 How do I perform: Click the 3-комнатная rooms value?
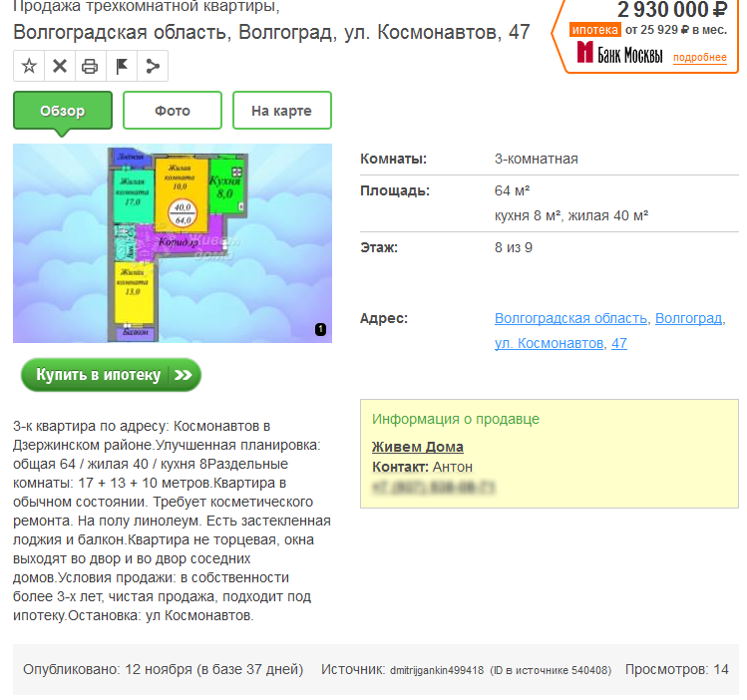coord(537,159)
